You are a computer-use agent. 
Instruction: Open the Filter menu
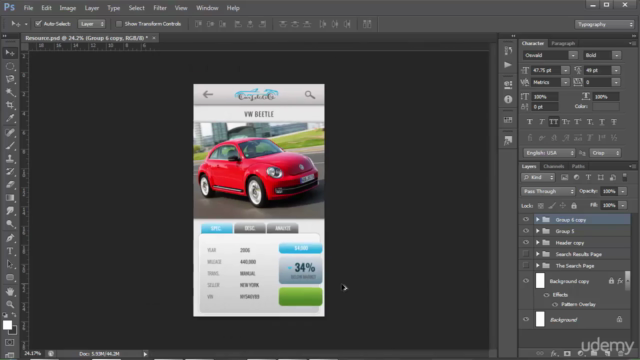tap(160, 8)
